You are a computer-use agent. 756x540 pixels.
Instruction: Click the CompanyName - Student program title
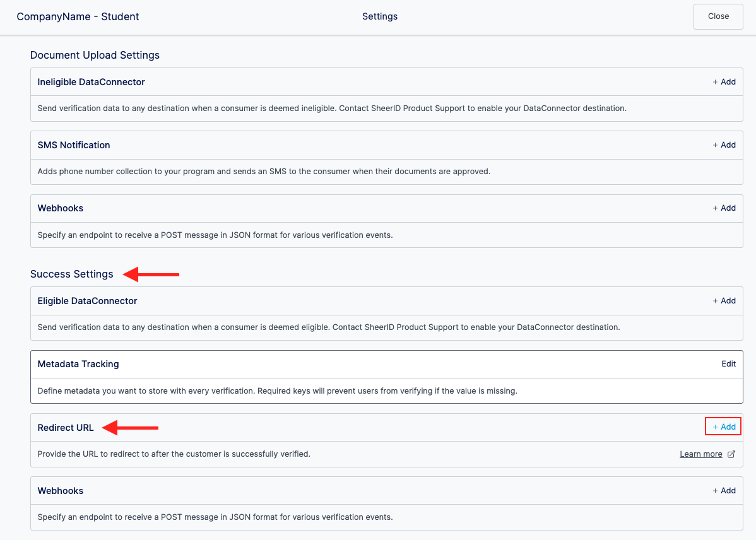pyautogui.click(x=78, y=17)
